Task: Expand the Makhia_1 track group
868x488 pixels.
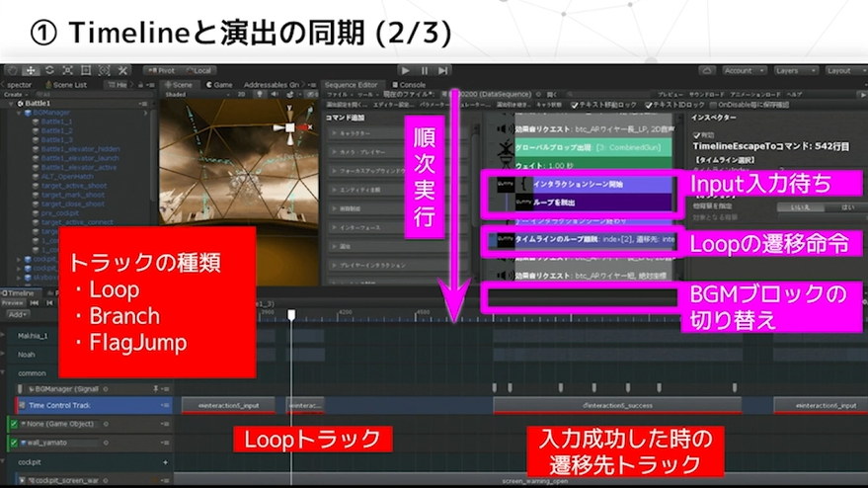Action: click(x=4, y=336)
